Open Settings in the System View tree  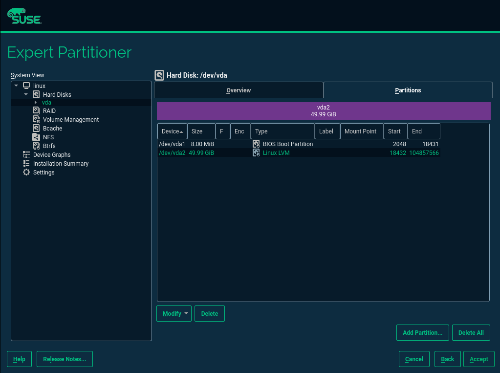[x=44, y=172]
